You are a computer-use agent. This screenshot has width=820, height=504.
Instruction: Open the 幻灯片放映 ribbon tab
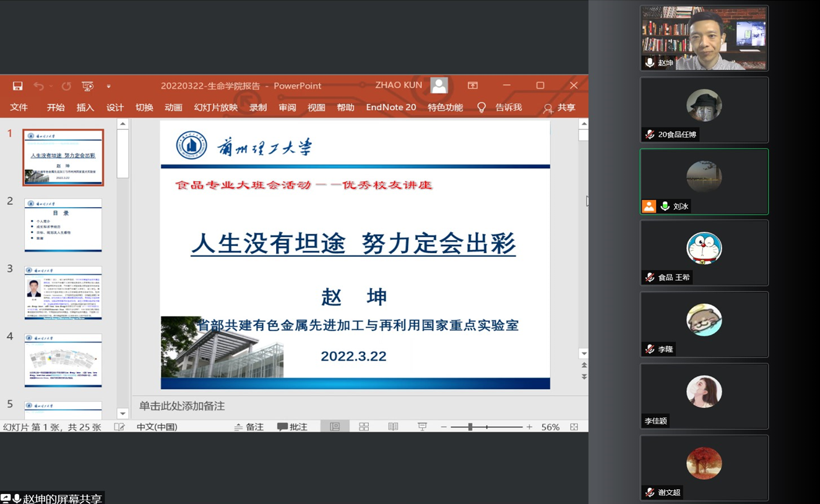215,108
